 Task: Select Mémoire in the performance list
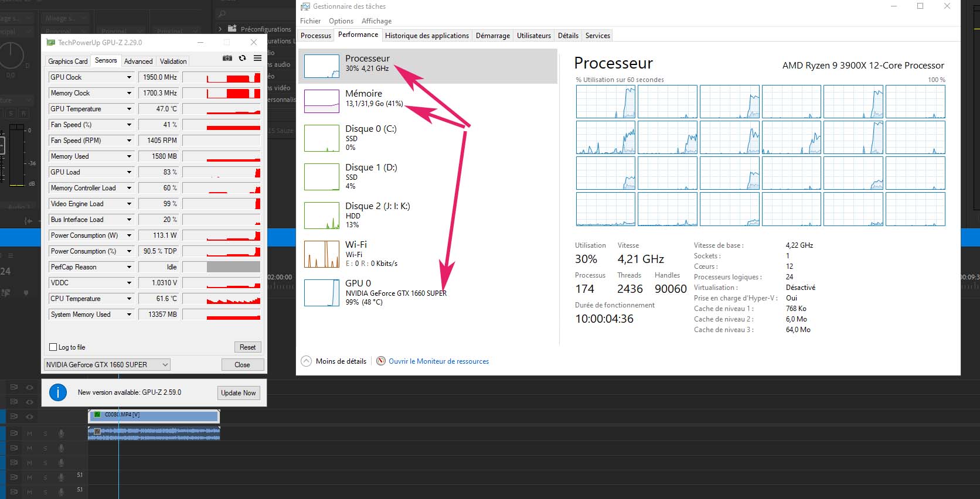pyautogui.click(x=428, y=101)
